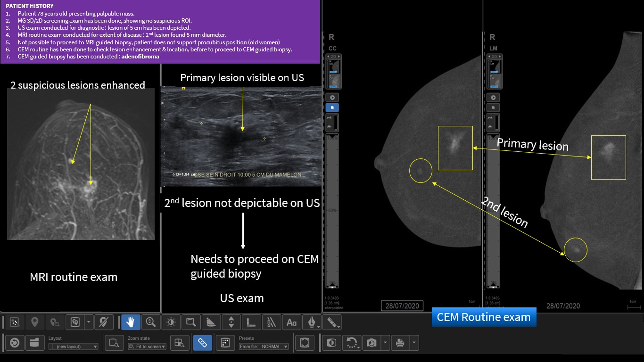Pick the angle measurement tool
This screenshot has height=362, width=644.
tap(211, 322)
